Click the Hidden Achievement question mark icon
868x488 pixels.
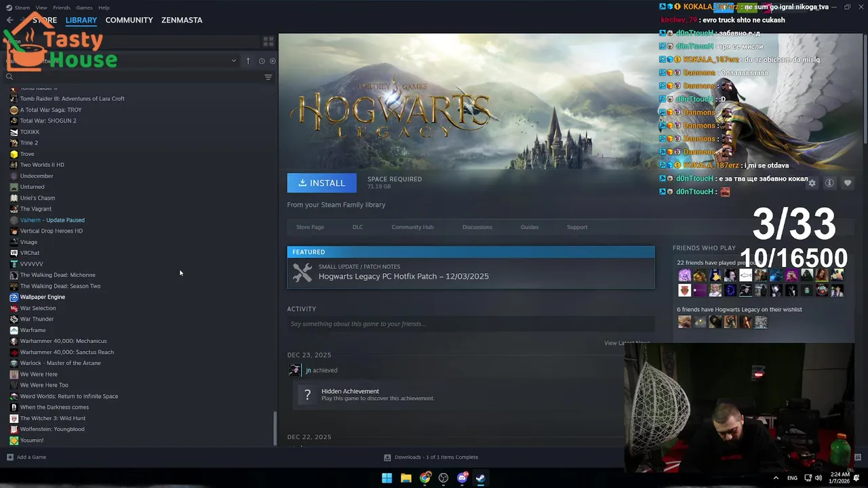tap(307, 394)
